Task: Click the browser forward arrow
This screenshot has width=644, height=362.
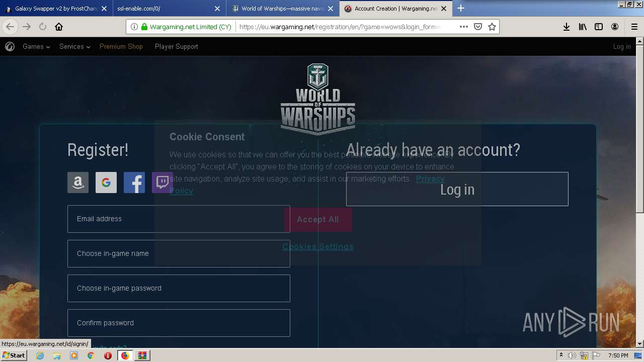Action: click(27, 27)
